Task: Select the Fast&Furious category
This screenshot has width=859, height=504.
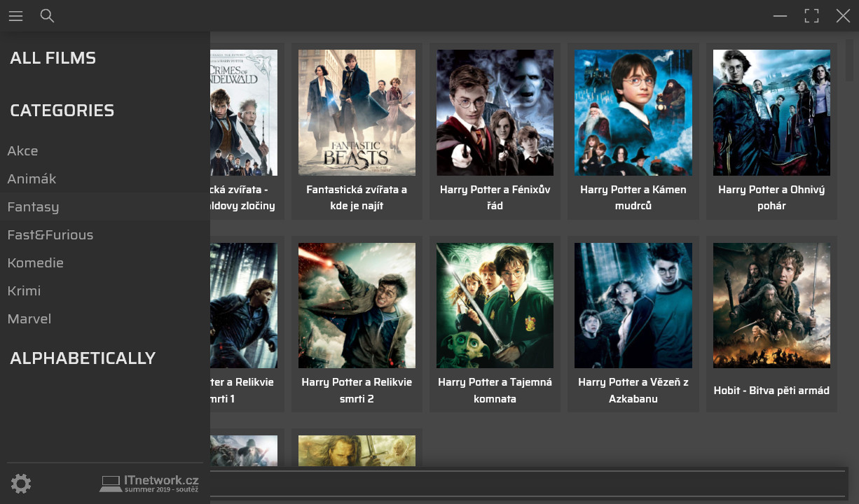Action: pos(50,235)
